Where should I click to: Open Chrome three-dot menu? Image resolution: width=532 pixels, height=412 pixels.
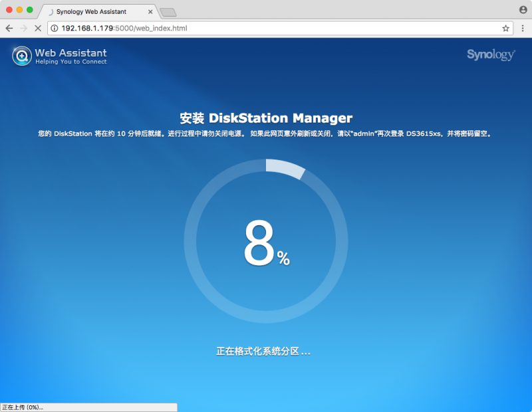[523, 28]
